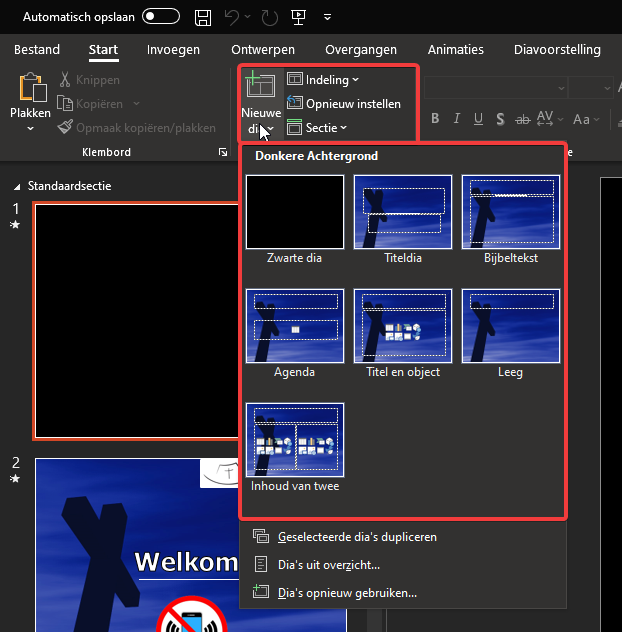Click the Kopiëren button
Screen dimensions: 622x632
pyautogui.click(x=90, y=104)
